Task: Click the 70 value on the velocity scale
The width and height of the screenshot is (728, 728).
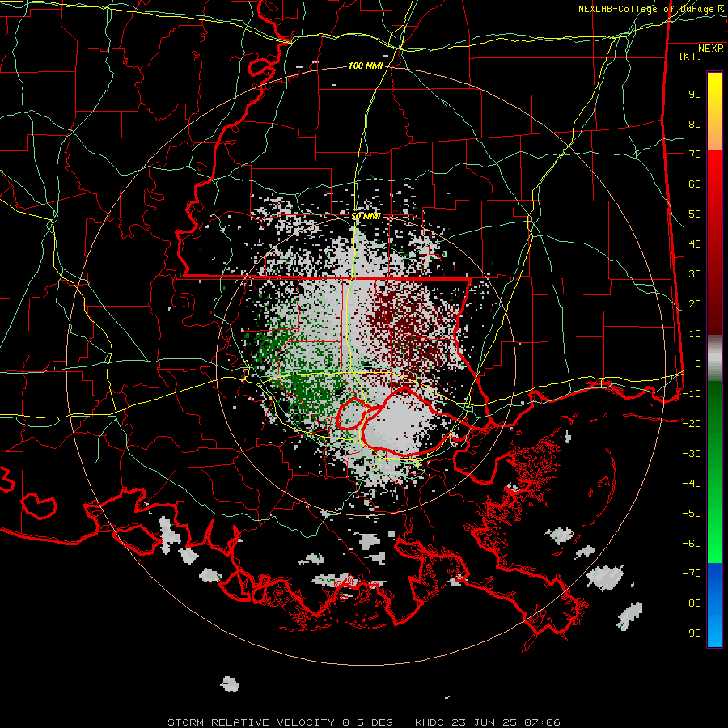Action: click(695, 154)
